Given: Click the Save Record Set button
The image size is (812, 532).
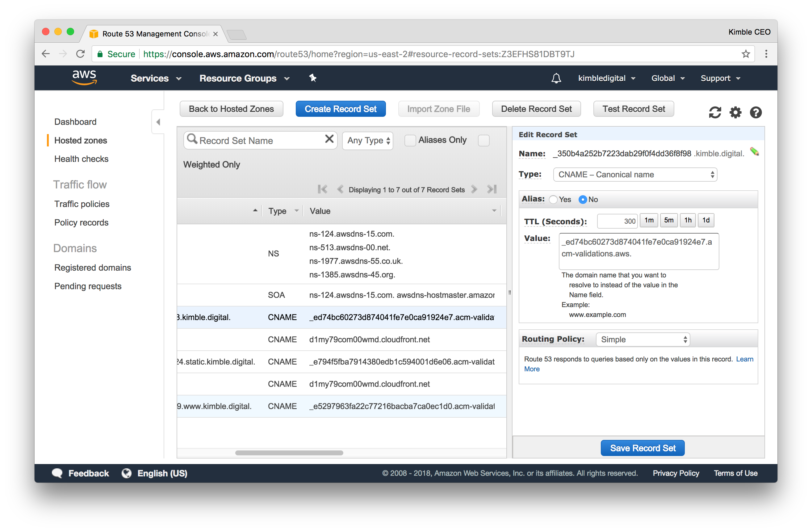Looking at the screenshot, I should click(642, 448).
